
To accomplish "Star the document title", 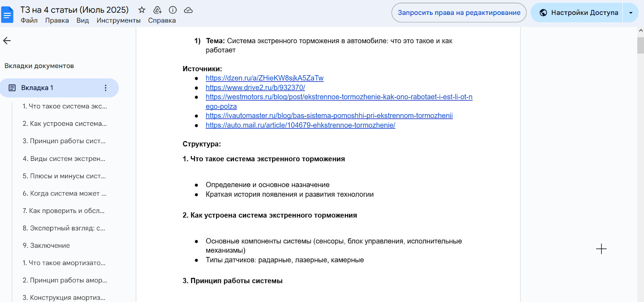I will click(142, 10).
